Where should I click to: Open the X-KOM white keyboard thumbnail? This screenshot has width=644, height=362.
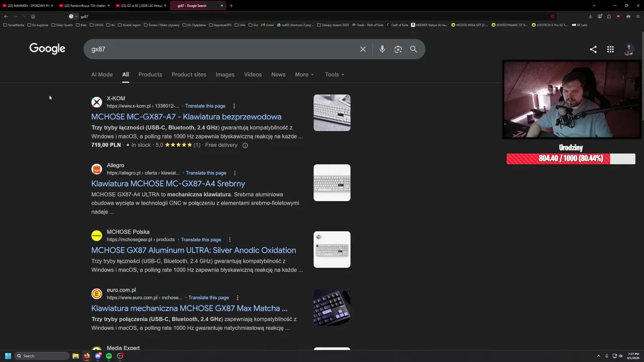point(332,113)
